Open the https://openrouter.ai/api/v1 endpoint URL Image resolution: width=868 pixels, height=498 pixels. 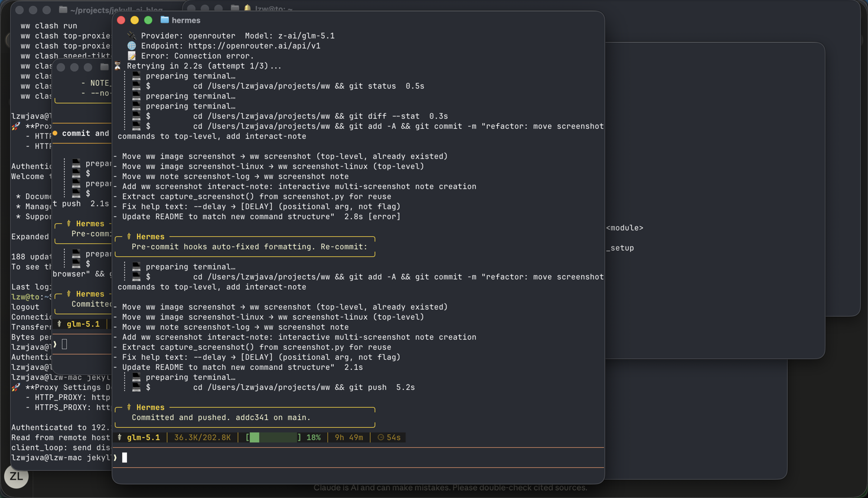(254, 45)
